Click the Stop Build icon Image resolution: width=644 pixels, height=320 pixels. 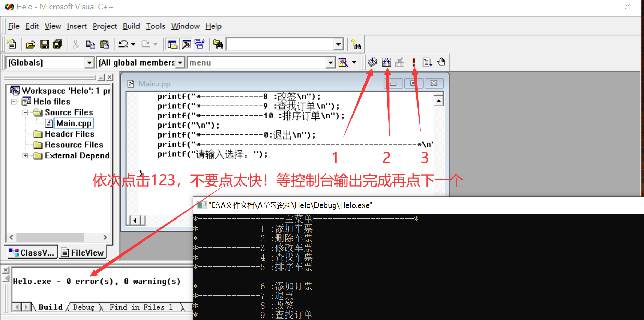point(400,62)
